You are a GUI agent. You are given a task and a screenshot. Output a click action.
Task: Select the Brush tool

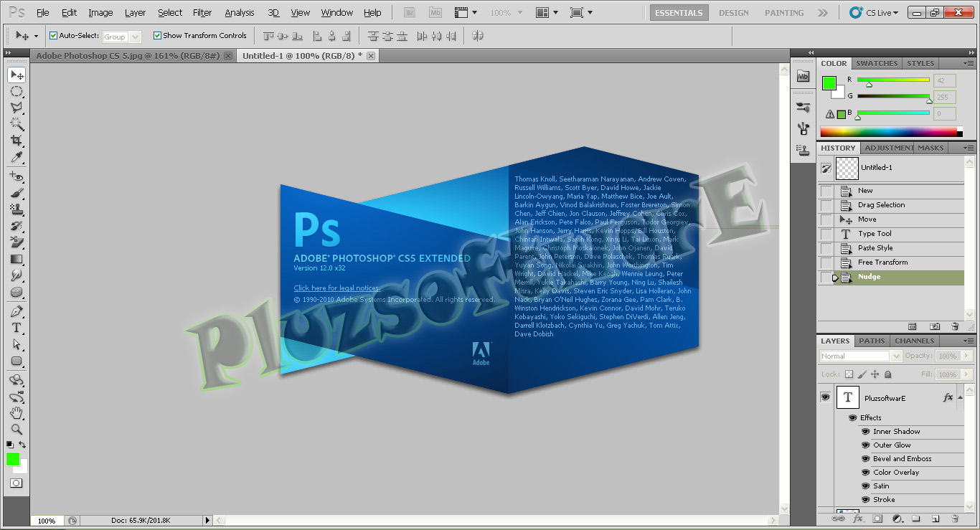tap(17, 193)
